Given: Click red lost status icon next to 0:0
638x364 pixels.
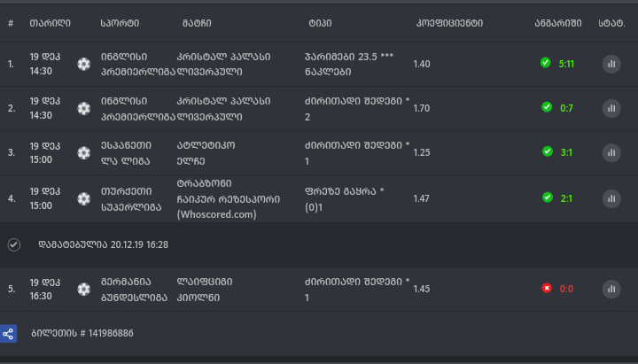Looking at the screenshot, I should (x=547, y=289).
